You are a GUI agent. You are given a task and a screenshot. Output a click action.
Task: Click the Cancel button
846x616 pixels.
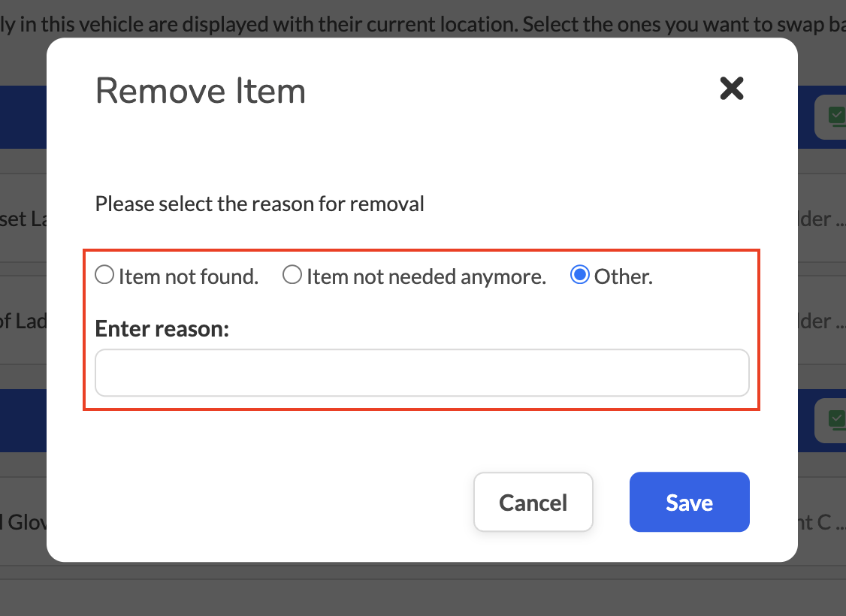tap(533, 502)
